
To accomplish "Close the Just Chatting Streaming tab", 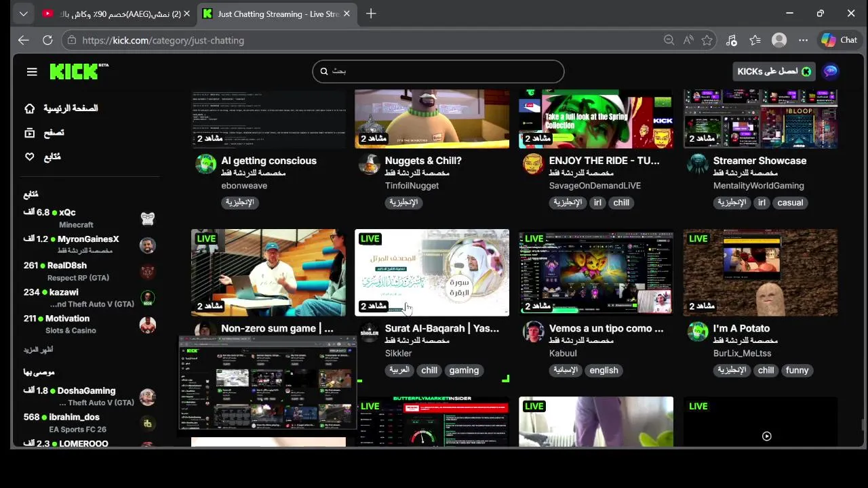I will click(x=347, y=14).
